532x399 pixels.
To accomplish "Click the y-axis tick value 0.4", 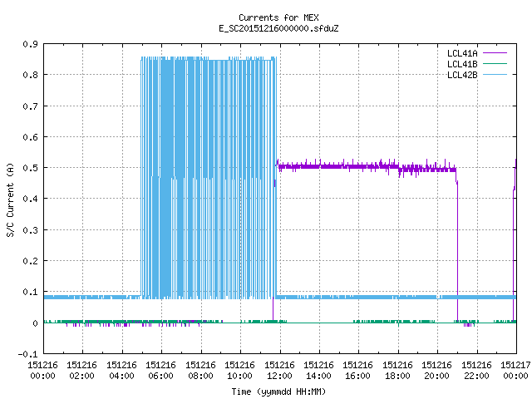I will coord(31,199).
